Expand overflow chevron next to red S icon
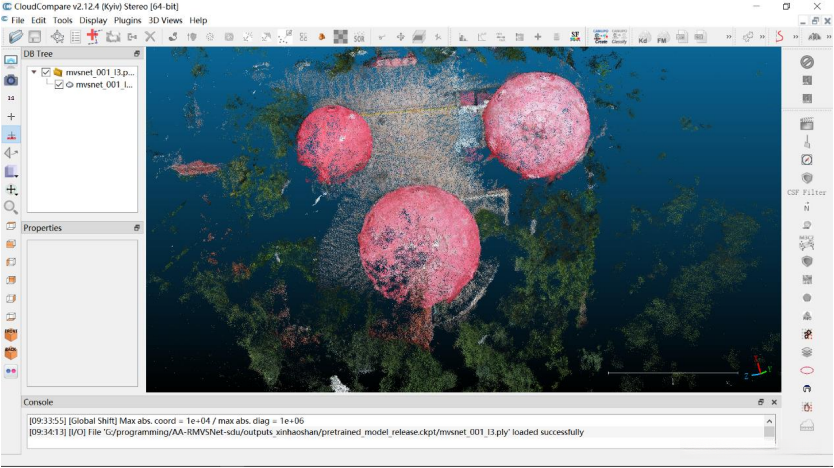This screenshot has height=468, width=834. tap(796, 37)
